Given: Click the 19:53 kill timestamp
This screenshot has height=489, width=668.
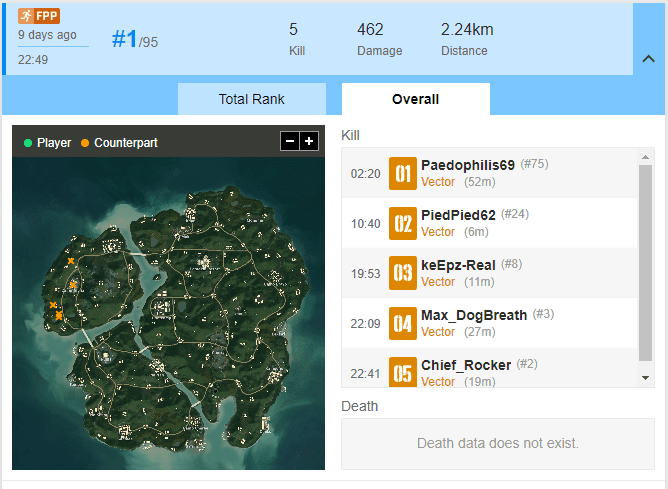Looking at the screenshot, I should pyautogui.click(x=366, y=273).
